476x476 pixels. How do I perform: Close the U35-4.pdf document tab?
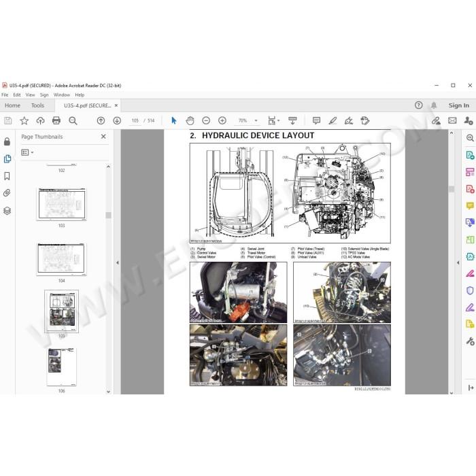point(116,105)
